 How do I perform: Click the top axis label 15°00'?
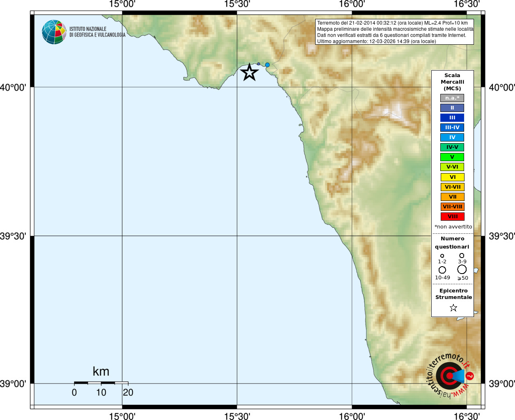click(x=122, y=4)
